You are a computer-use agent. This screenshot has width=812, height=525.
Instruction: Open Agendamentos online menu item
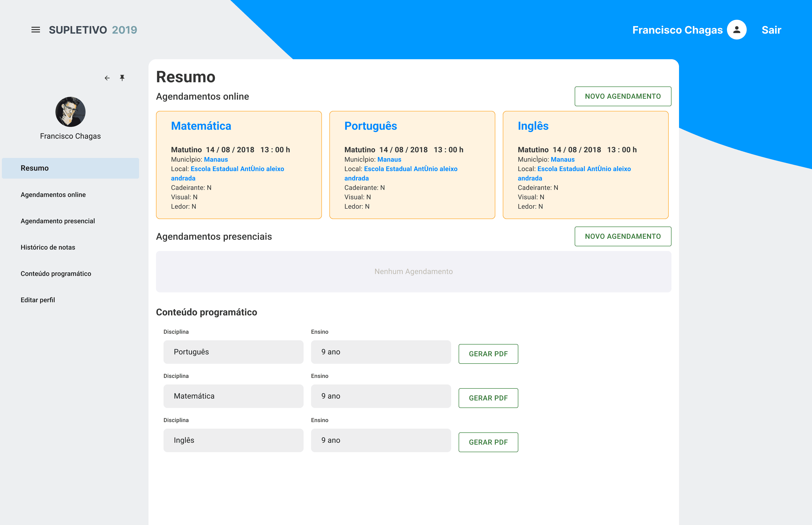click(x=53, y=195)
